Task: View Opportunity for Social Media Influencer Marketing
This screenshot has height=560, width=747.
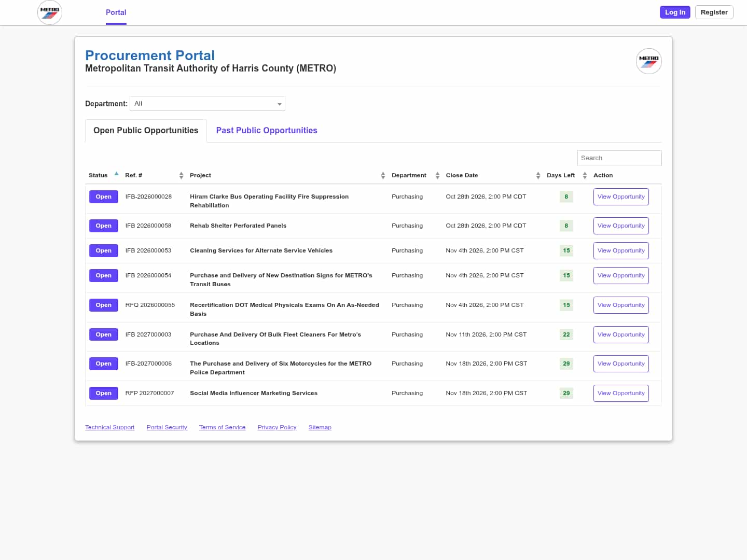Action: tap(621, 394)
